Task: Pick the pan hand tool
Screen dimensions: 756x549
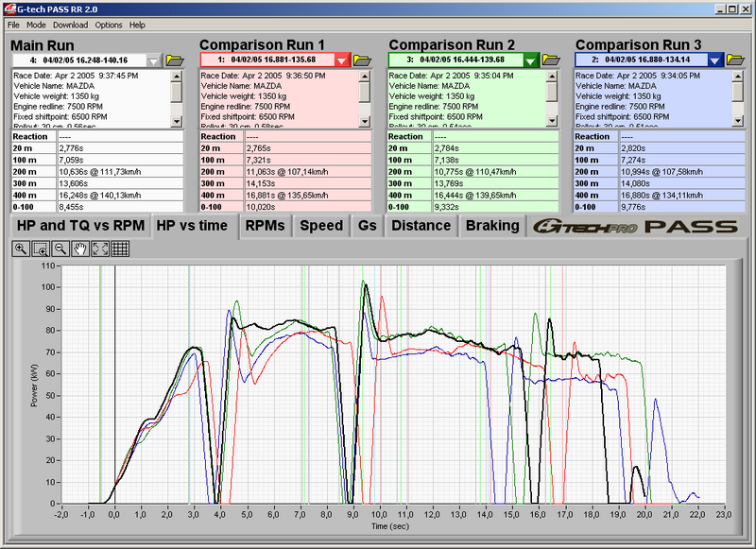Action: [x=80, y=249]
